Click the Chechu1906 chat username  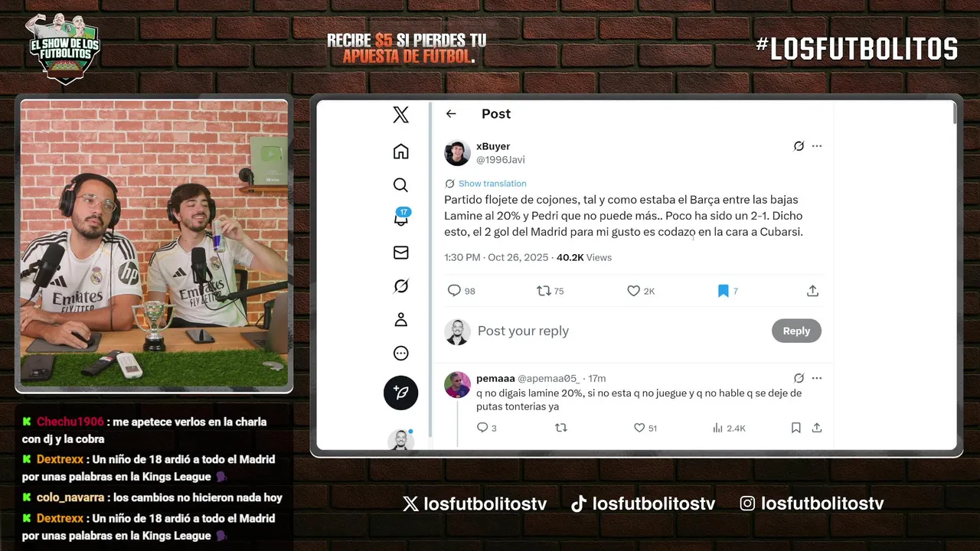[70, 422]
